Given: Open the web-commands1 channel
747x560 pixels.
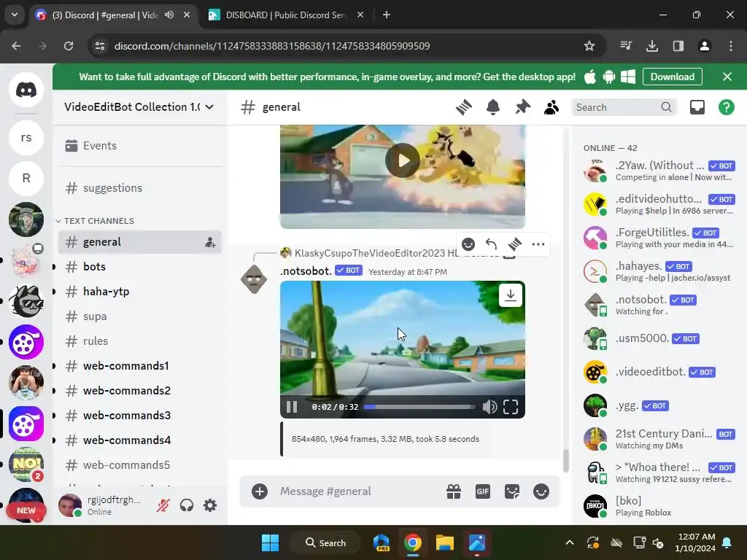Looking at the screenshot, I should coord(140,366).
